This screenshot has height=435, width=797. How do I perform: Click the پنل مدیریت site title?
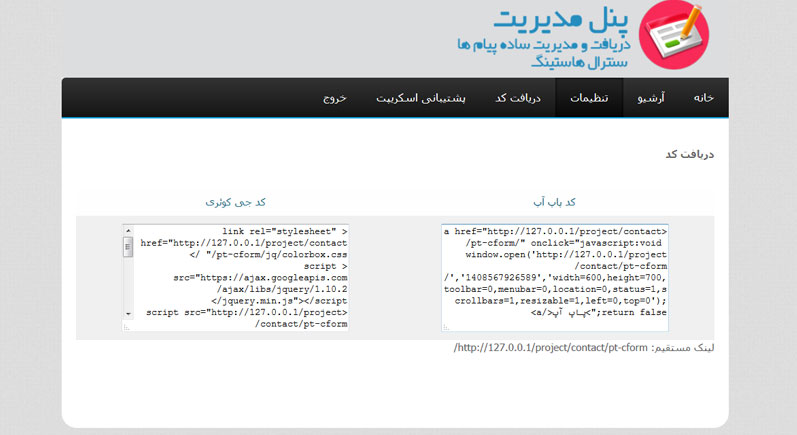tap(561, 19)
